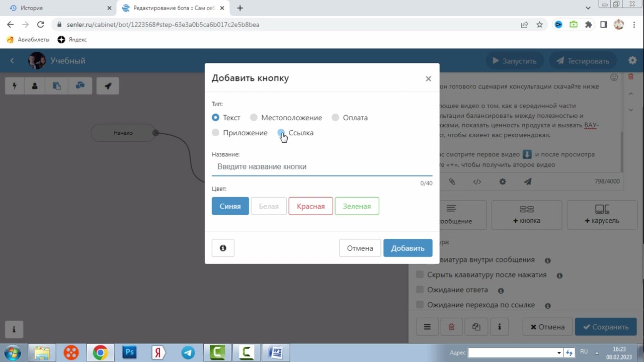
Task: Click the copy documents toolbar icon
Action: tap(57, 86)
